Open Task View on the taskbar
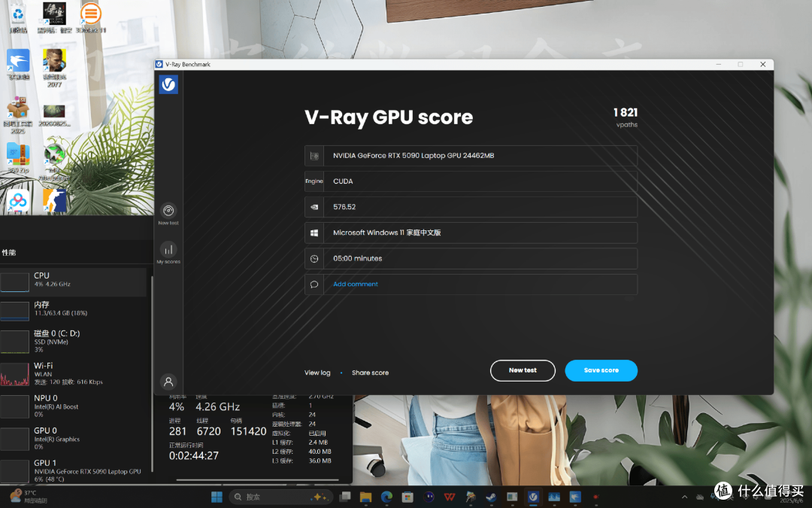Viewport: 812px width, 508px height. pyautogui.click(x=345, y=497)
